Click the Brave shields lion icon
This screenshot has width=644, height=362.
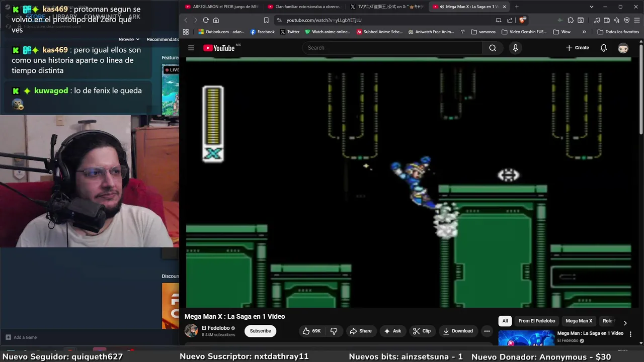(522, 20)
